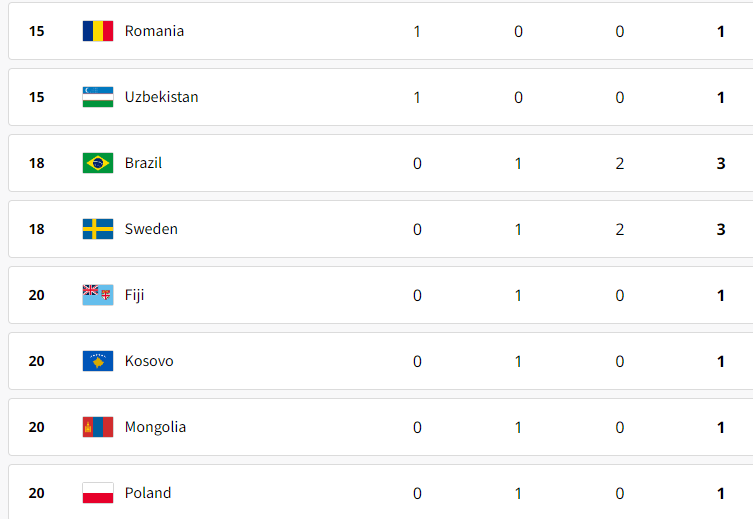Select the Sweden country name
The image size is (753, 519).
click(x=151, y=229)
